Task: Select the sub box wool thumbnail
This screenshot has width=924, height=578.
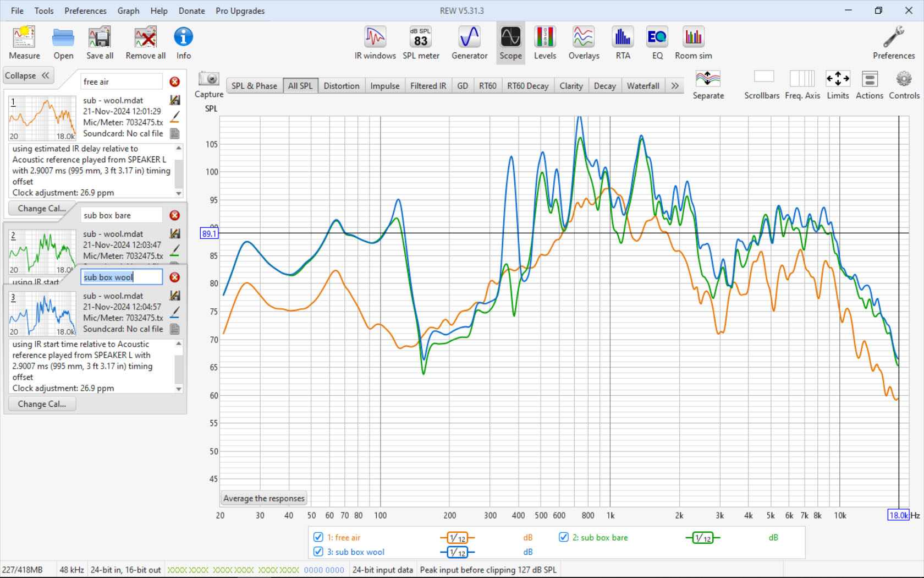Action: (42, 314)
